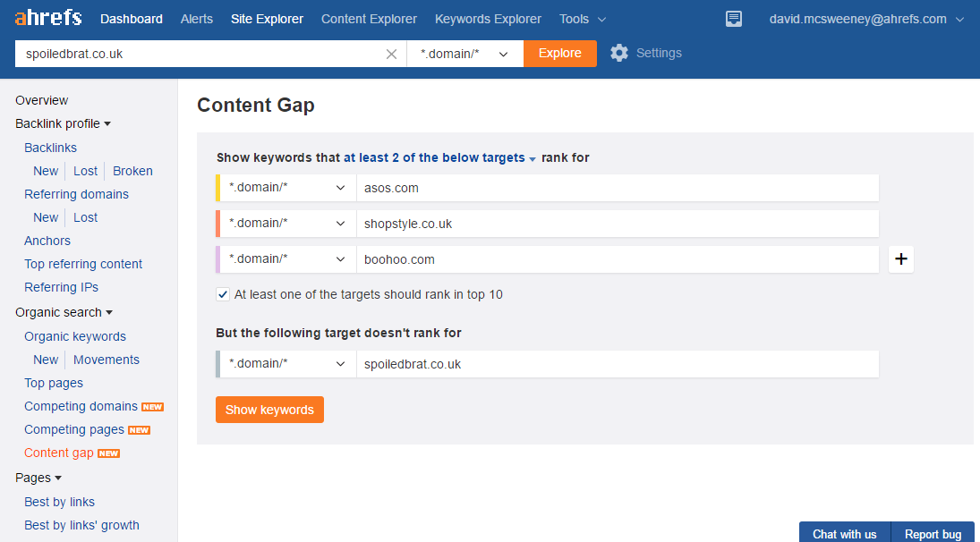Open Keywords Explorer
The width and height of the screenshot is (980, 542).
[488, 19]
